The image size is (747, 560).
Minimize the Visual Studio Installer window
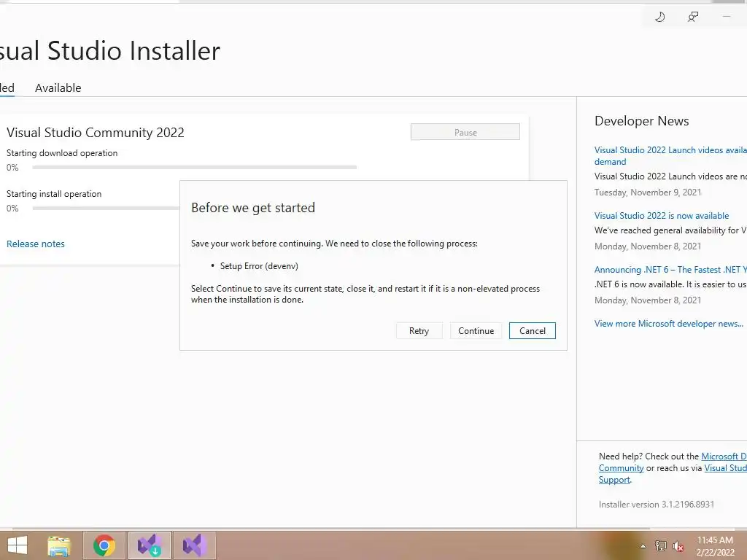727,17
